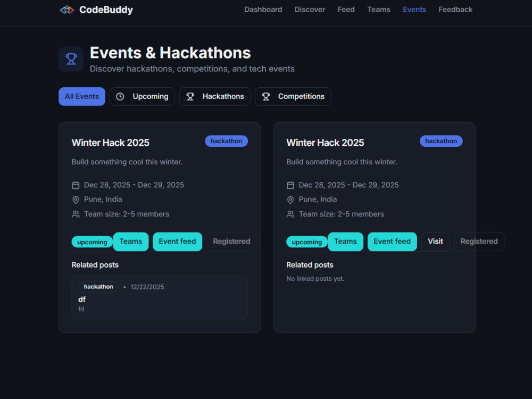Click upcoming badge in card with a linked post
Screen dimensions: 532x399
click(x=92, y=242)
